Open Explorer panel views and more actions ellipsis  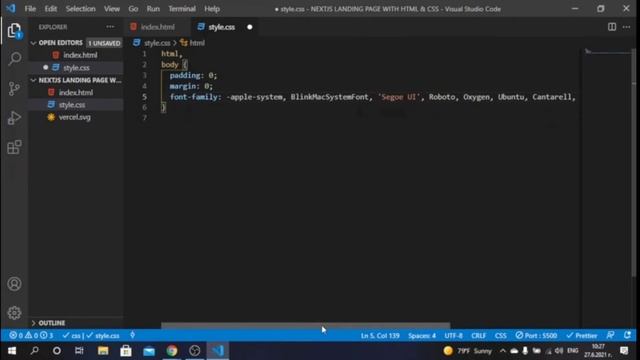[110, 27]
